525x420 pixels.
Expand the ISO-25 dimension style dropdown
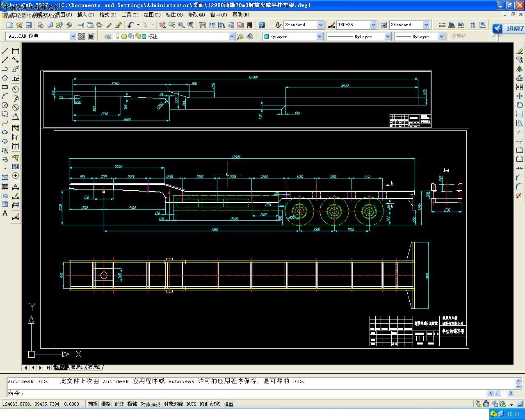pos(373,25)
